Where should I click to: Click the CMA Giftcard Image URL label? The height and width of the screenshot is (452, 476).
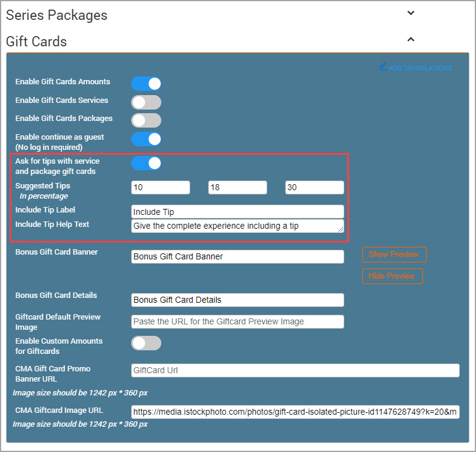[59, 410]
